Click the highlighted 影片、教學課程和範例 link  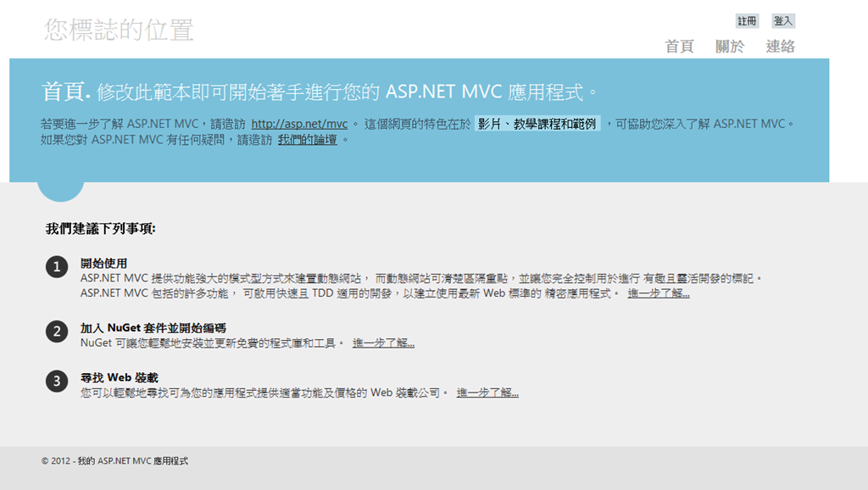(x=537, y=124)
